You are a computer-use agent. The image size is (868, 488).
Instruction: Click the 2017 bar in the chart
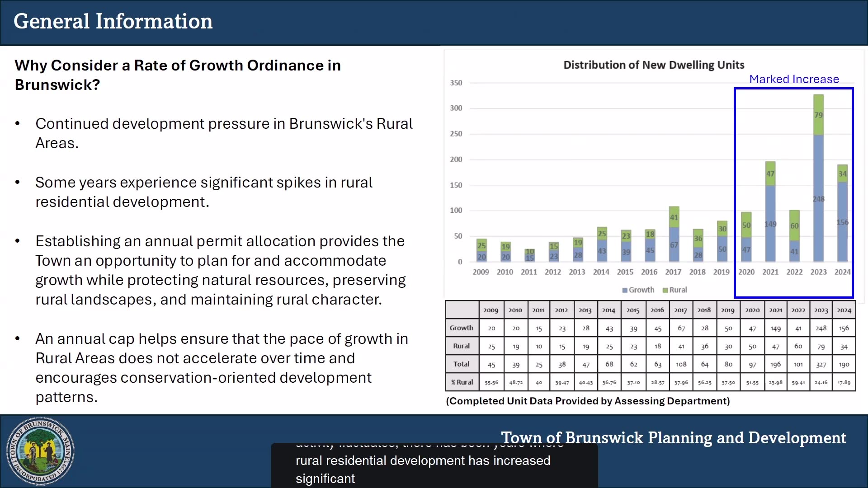click(x=674, y=234)
